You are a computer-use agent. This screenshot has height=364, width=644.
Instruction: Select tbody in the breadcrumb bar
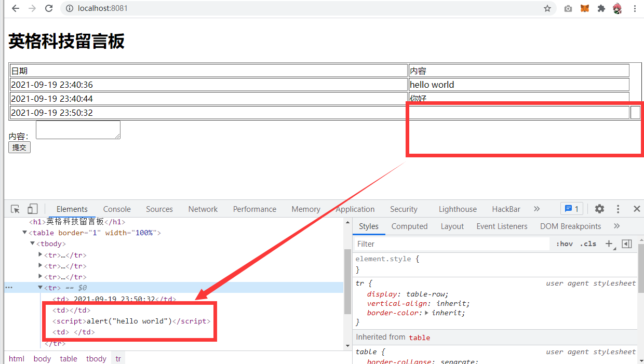pos(96,359)
